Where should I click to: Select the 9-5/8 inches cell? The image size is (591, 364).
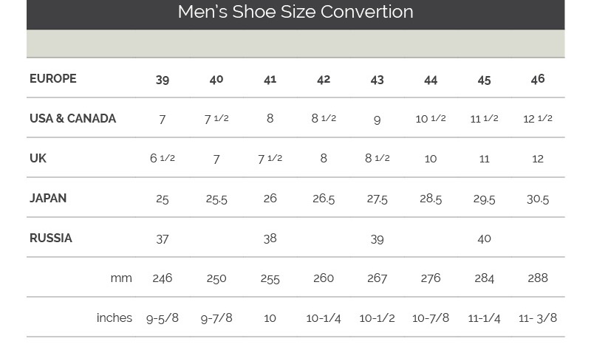(163, 318)
